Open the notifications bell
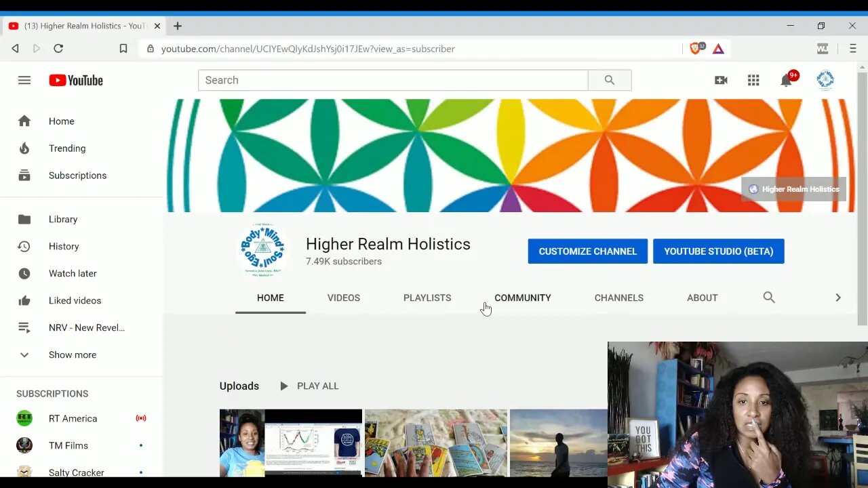This screenshot has height=488, width=868. click(787, 80)
